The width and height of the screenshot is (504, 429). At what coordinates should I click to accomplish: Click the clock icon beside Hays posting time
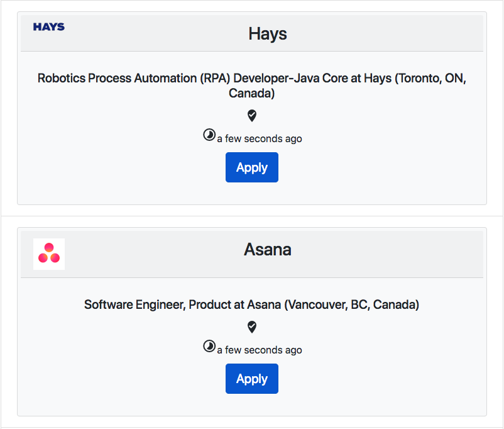click(209, 135)
